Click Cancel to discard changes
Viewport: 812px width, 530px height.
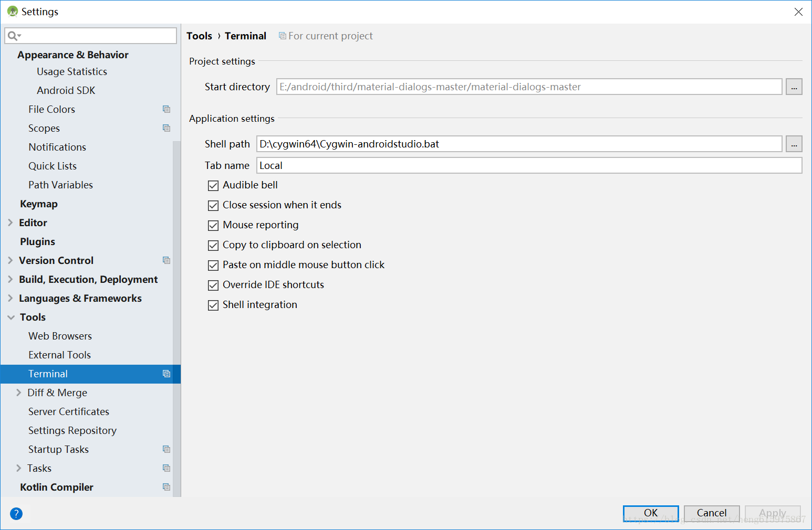(x=712, y=513)
